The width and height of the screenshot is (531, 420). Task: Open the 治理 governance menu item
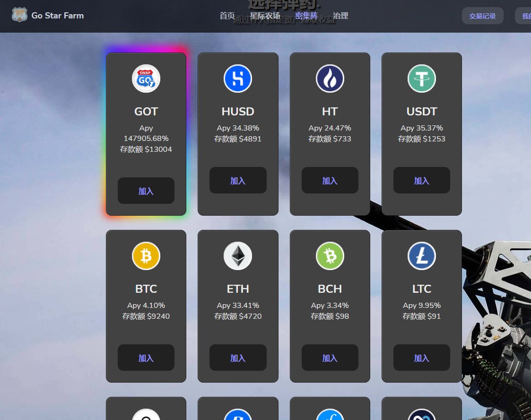(x=340, y=16)
